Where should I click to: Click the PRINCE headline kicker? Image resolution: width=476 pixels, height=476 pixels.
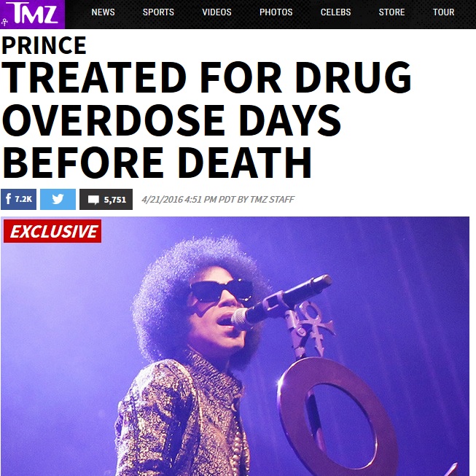click(44, 45)
